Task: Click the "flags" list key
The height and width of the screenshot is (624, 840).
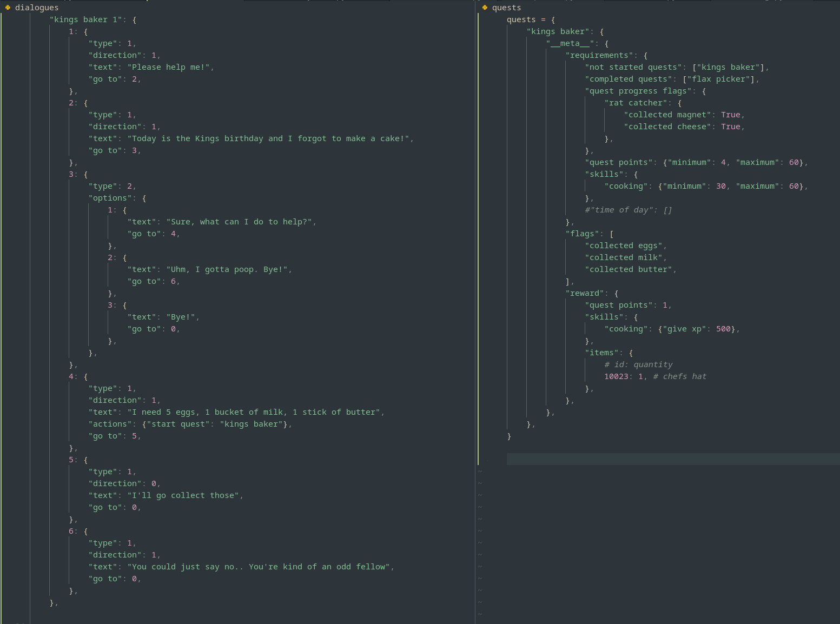Action: point(582,234)
